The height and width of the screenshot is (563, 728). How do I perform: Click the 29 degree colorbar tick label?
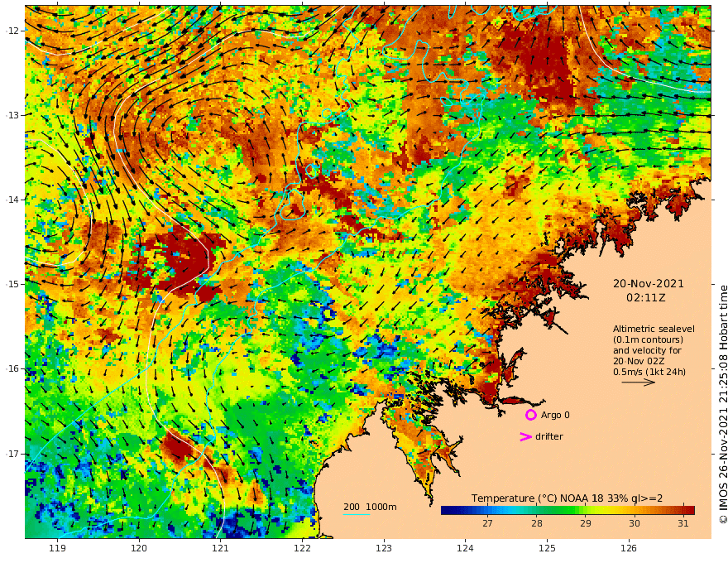point(586,523)
